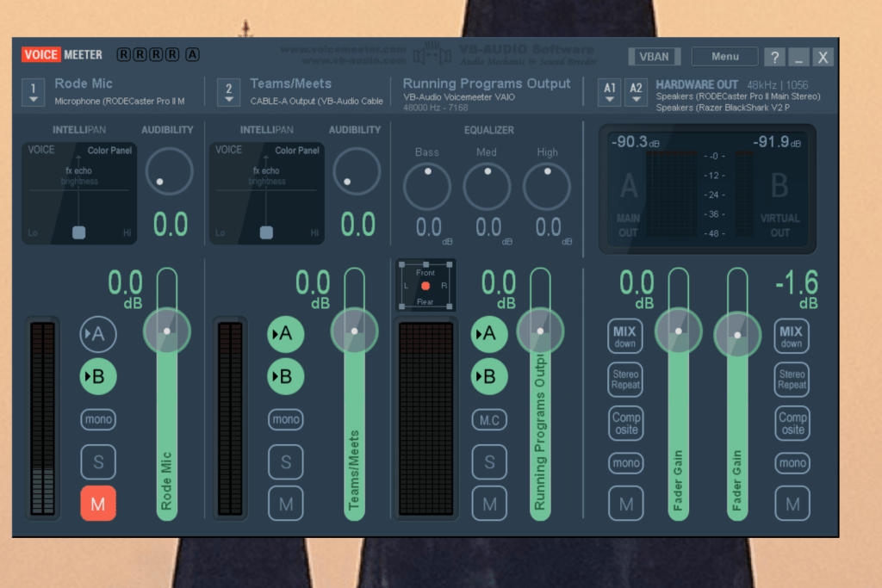The image size is (882, 588).
Task: Toggle mono on the Teams/Meets strip
Action: tap(286, 419)
